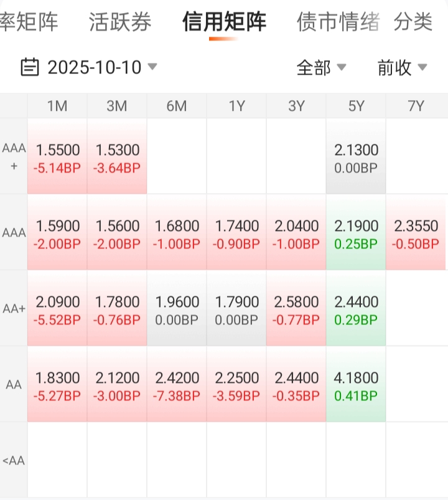Open the 前收 comparison dropdown
Image resolution: width=448 pixels, height=500 pixels.
tap(402, 67)
